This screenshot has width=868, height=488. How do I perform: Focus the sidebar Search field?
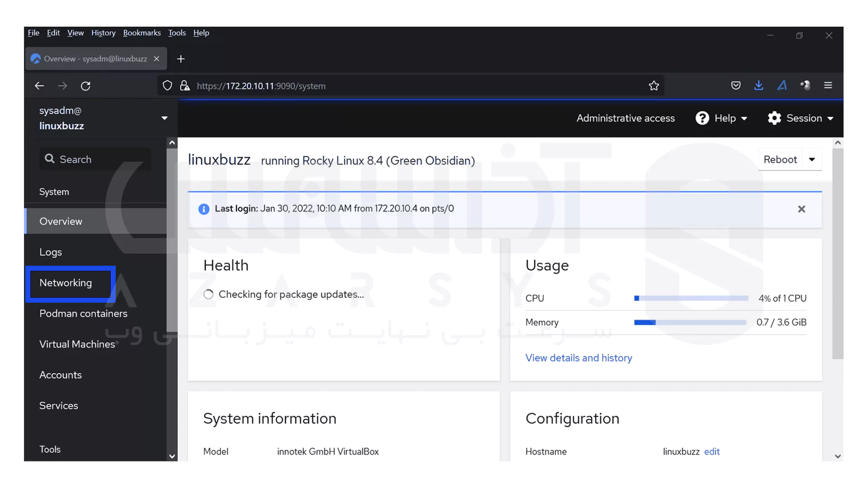95,159
